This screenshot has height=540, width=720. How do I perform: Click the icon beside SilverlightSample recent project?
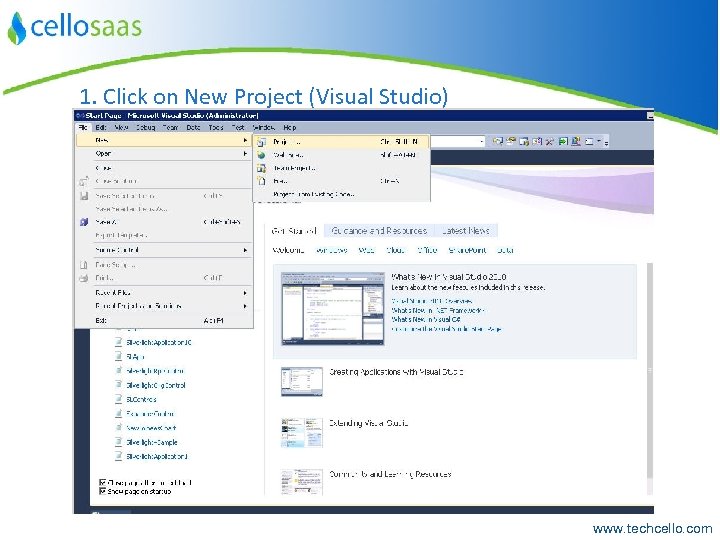click(x=118, y=442)
